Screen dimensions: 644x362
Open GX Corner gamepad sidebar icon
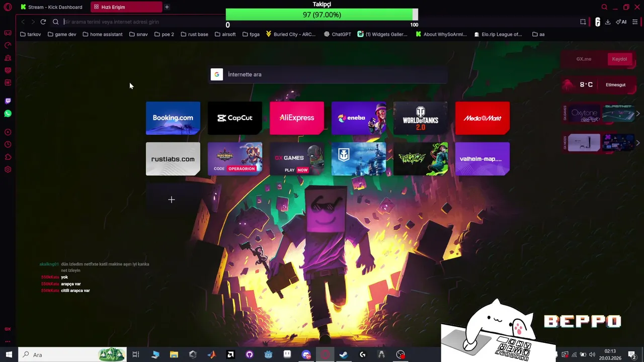coord(8,33)
